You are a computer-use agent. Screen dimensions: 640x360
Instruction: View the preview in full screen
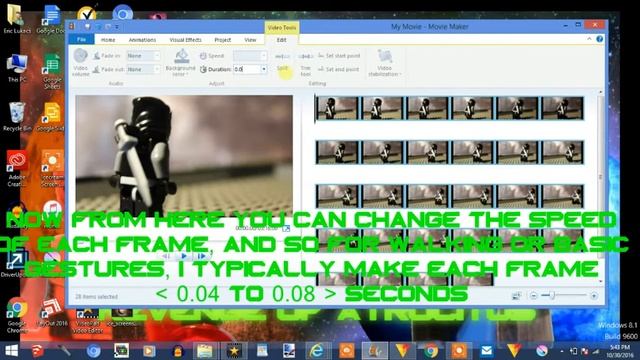[286, 228]
